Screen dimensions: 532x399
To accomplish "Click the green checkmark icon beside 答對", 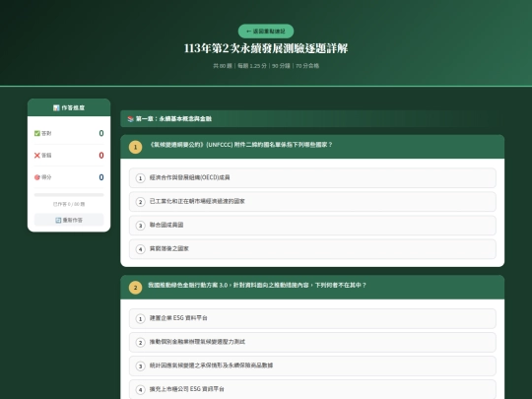I will (x=37, y=133).
